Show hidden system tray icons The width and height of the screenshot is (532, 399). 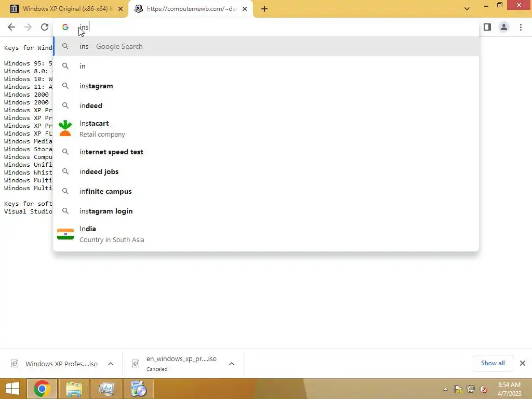(445, 389)
